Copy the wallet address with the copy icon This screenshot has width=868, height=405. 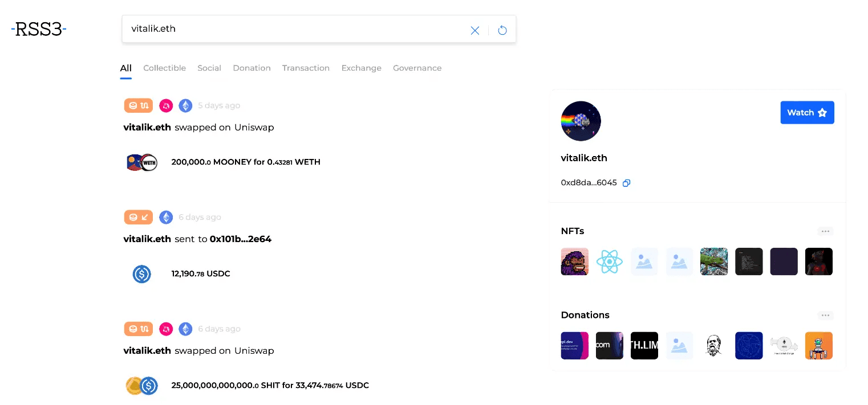coord(626,183)
